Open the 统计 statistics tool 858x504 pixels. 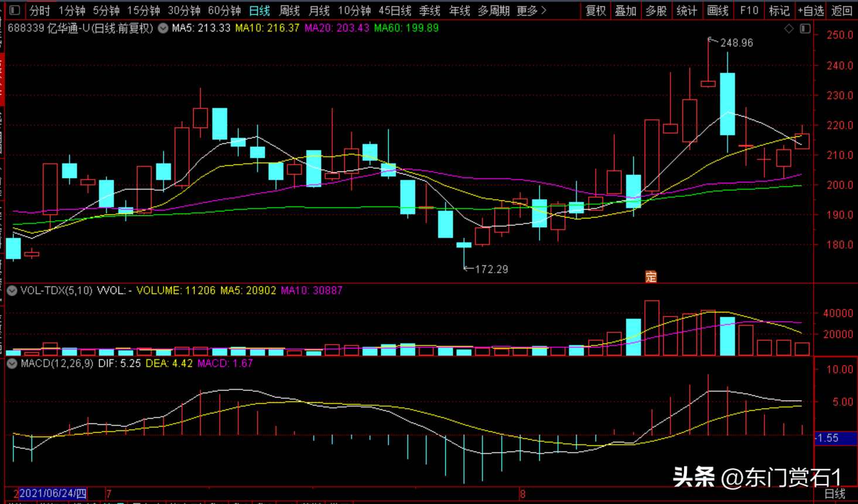[686, 11]
